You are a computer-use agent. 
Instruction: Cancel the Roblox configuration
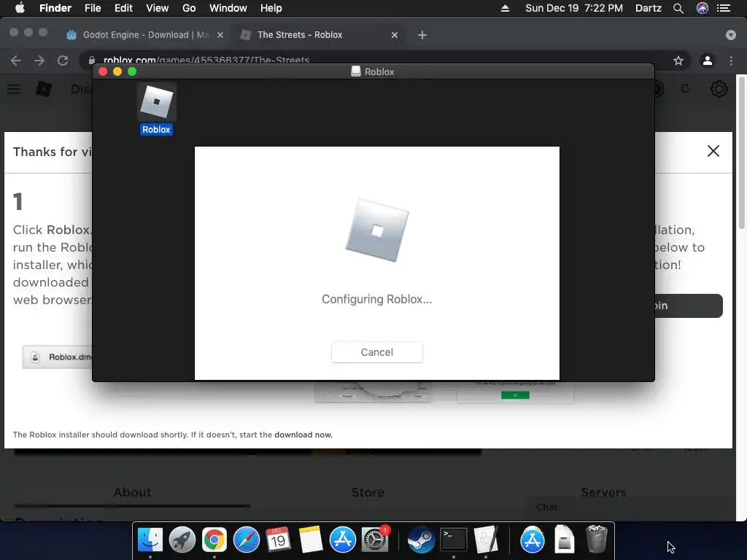click(376, 352)
